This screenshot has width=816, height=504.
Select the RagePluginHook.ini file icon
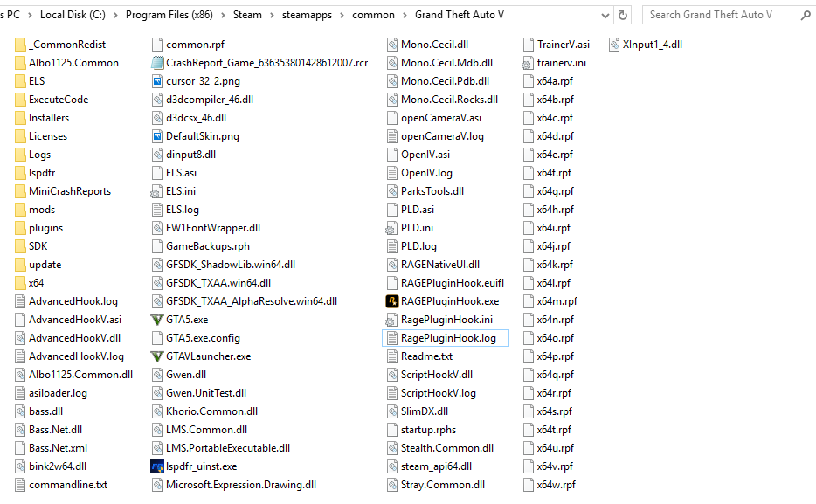(391, 320)
